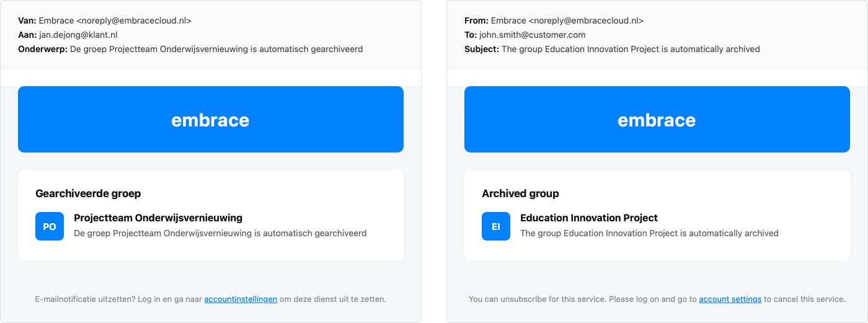Click the blue EI group avatar icon

pos(496,226)
